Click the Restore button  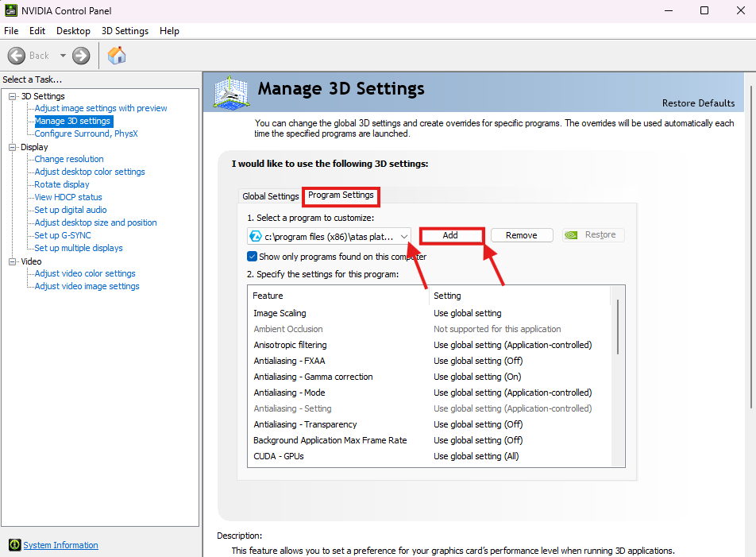tap(593, 235)
